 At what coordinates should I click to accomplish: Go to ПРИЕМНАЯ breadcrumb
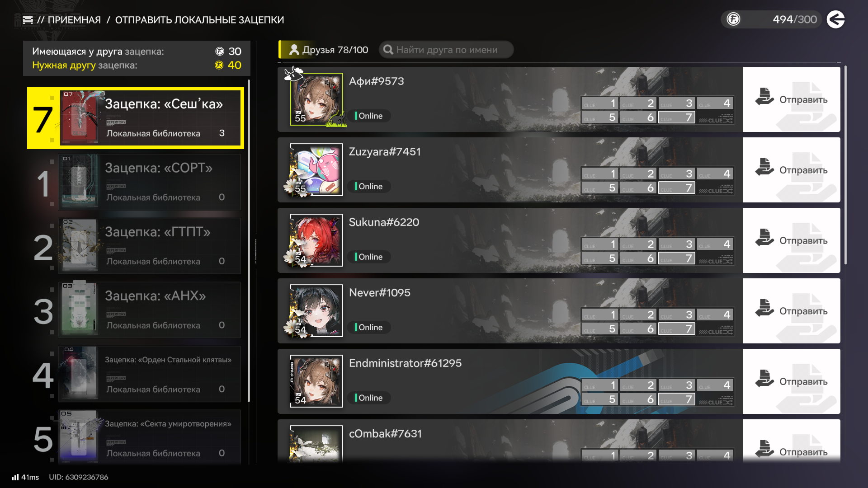[x=74, y=20]
